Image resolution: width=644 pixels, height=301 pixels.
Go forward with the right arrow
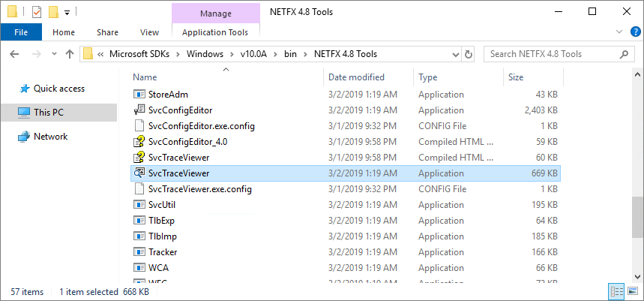pos(37,54)
